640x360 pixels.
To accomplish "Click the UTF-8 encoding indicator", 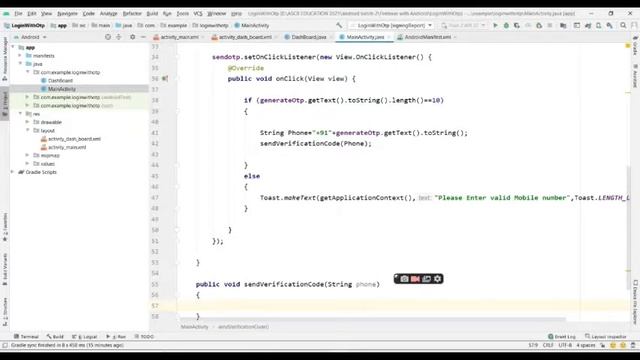I will tap(565, 345).
